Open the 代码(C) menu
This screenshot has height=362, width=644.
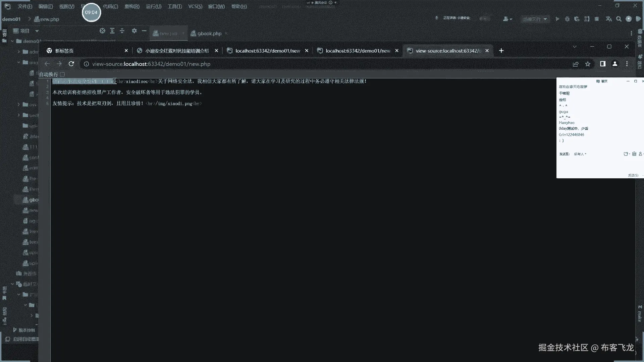tap(110, 6)
